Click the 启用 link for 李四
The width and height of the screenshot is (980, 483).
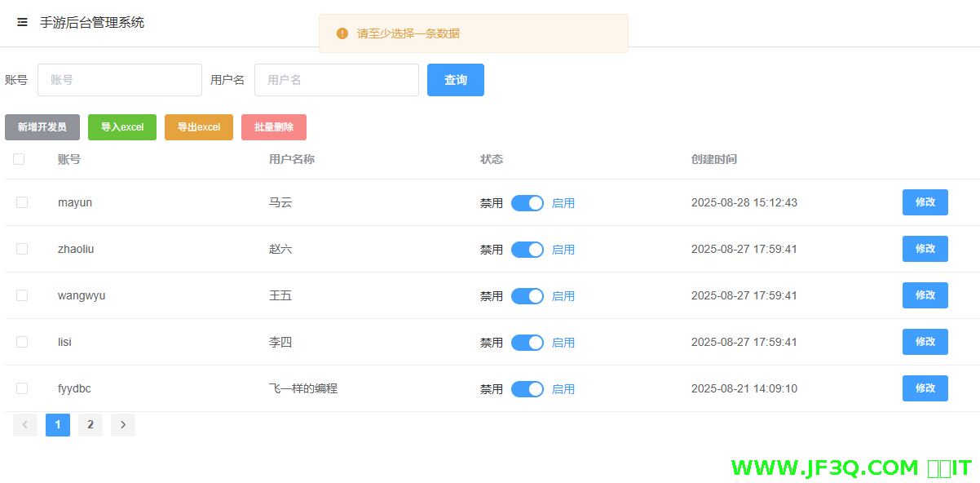coord(563,342)
